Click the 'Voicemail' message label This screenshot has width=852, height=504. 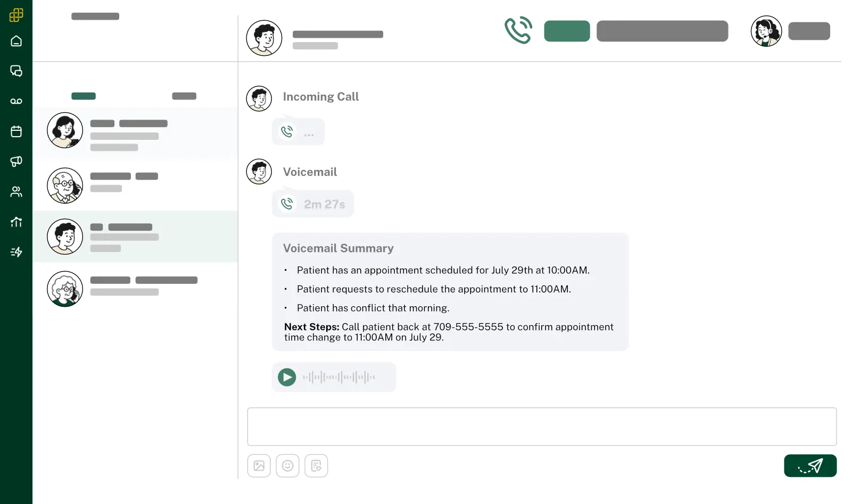(x=310, y=172)
